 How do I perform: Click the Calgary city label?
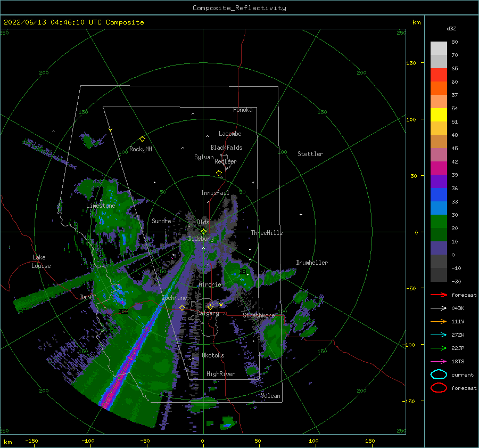[208, 313]
